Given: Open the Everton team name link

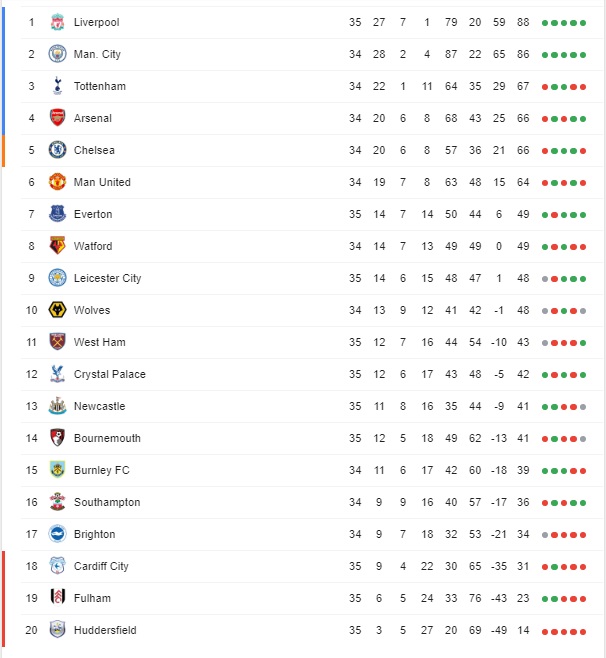Looking at the screenshot, I should point(93,214).
